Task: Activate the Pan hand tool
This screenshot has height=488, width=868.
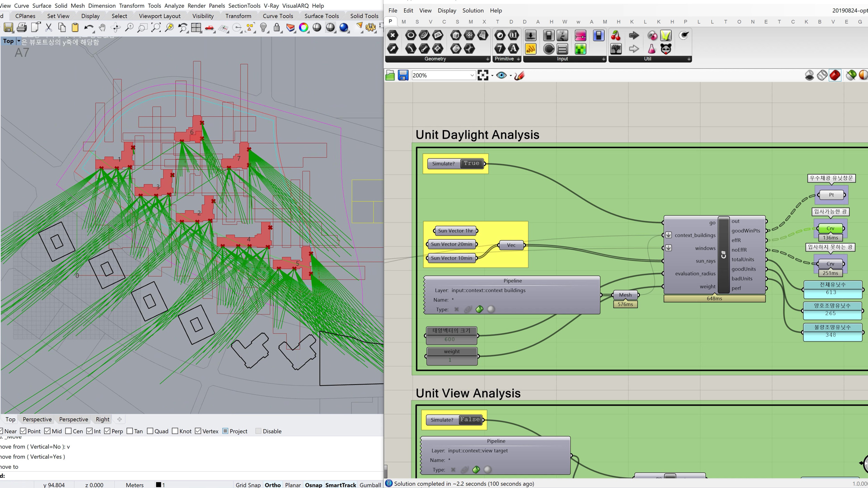Action: 102,27
